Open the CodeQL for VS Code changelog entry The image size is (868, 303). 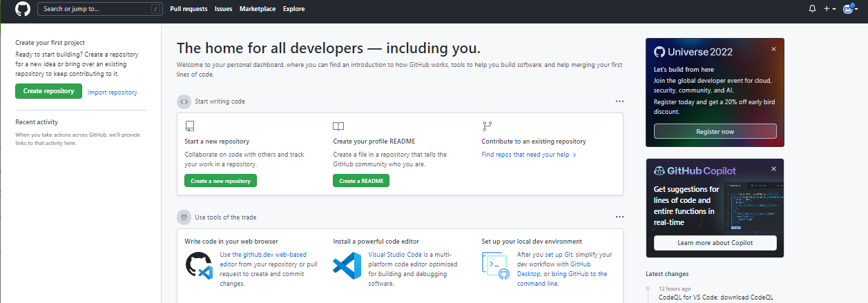point(716,297)
